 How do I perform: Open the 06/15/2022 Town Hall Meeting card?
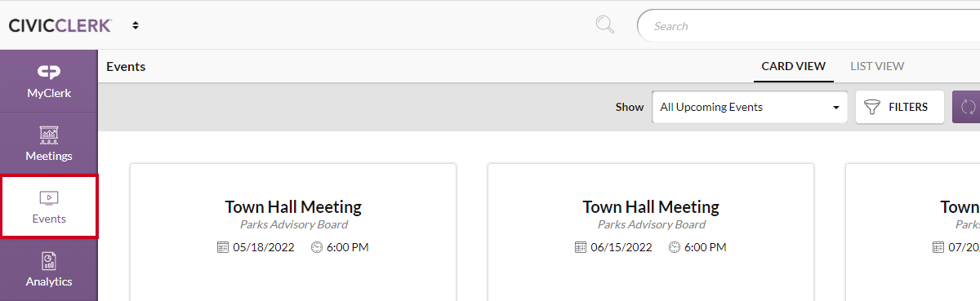[651, 232]
